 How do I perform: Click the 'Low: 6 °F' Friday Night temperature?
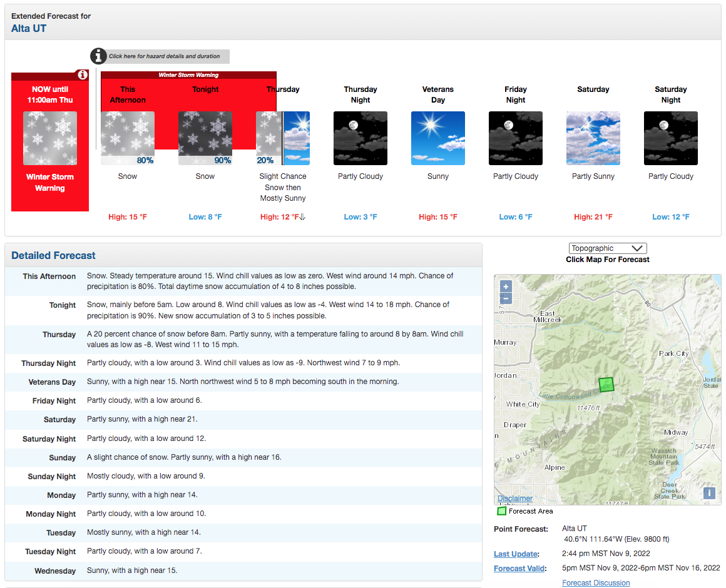516,217
